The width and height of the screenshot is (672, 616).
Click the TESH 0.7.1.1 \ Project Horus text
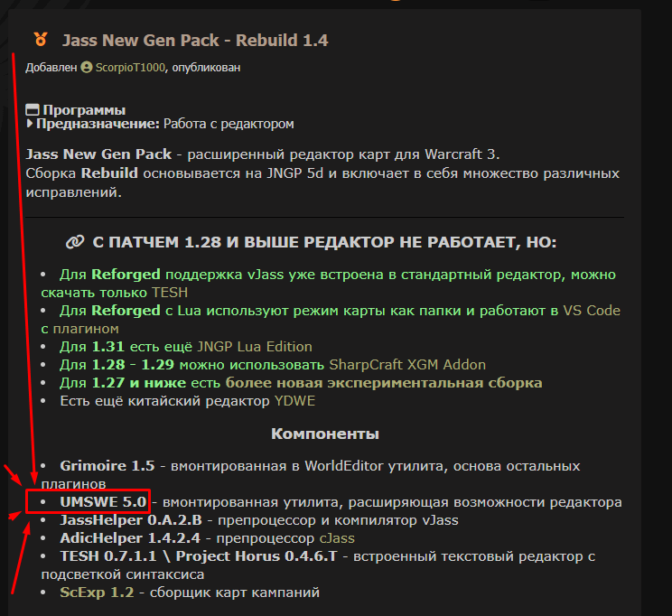pos(199,556)
